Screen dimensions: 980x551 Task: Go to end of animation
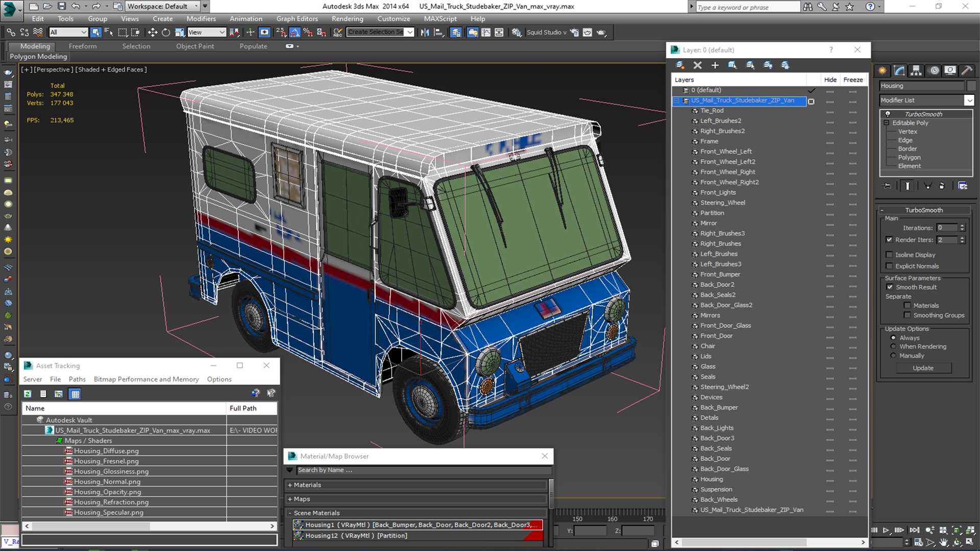pos(914,531)
